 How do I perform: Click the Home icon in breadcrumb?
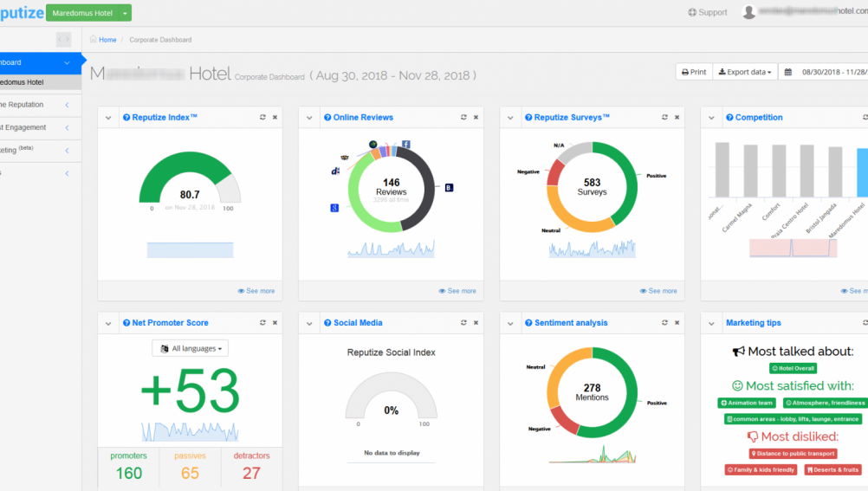[94, 40]
